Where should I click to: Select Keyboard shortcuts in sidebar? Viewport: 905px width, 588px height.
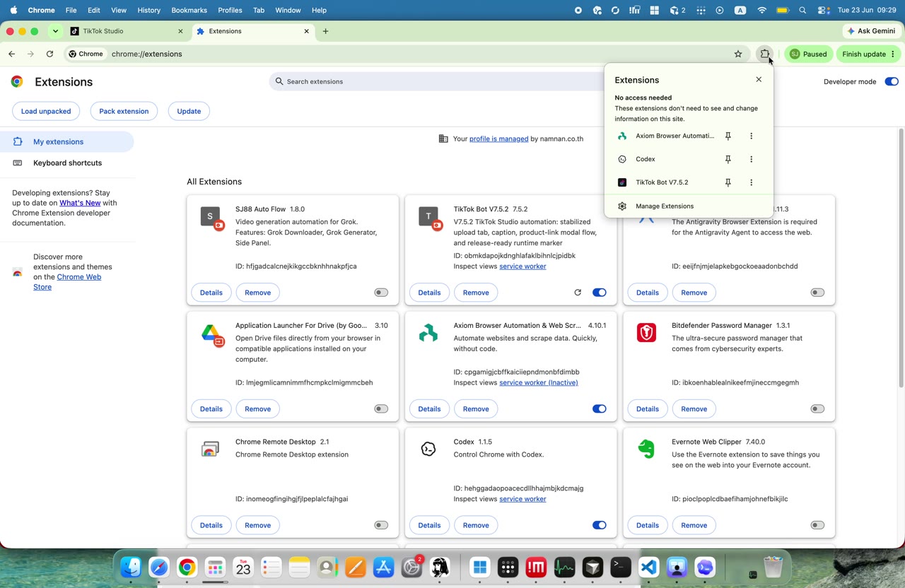[x=67, y=163]
